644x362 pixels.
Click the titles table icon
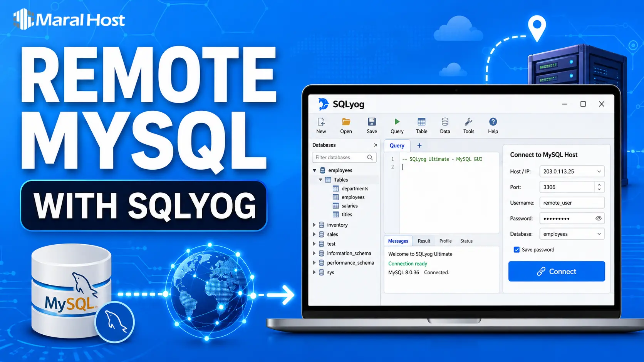coord(336,215)
